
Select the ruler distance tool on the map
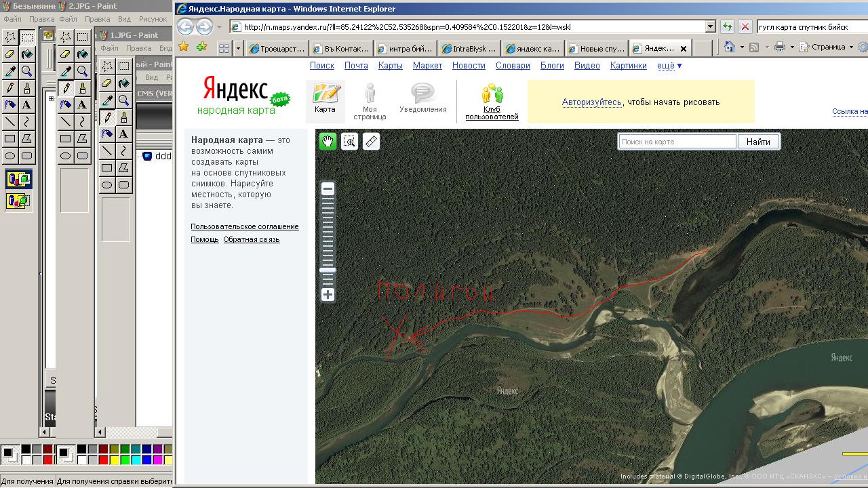coord(371,142)
